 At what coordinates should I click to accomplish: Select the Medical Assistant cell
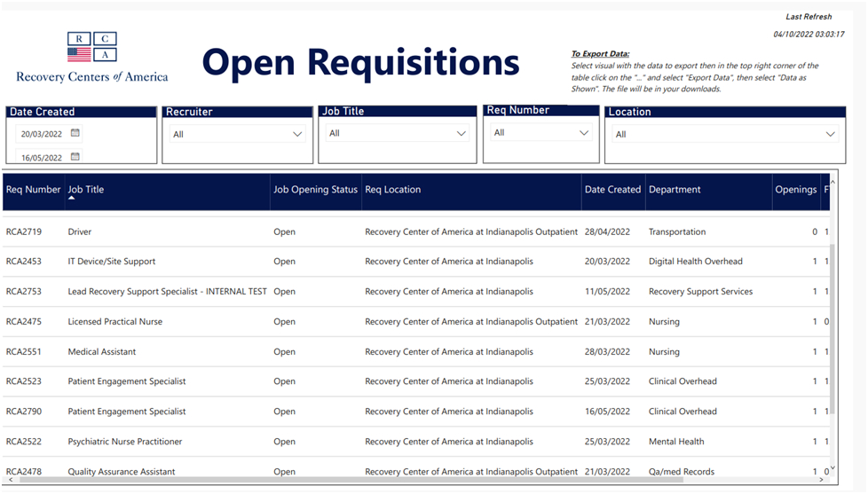tap(102, 352)
